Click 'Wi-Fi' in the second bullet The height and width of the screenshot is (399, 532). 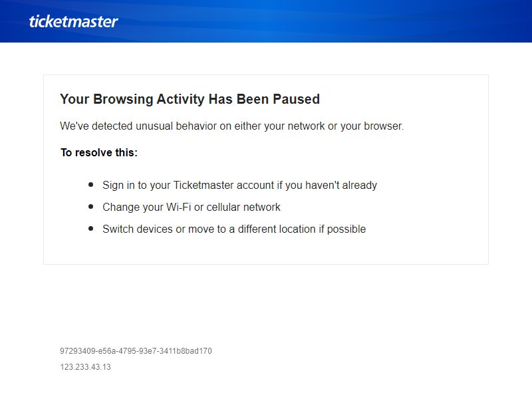pyautogui.click(x=178, y=207)
